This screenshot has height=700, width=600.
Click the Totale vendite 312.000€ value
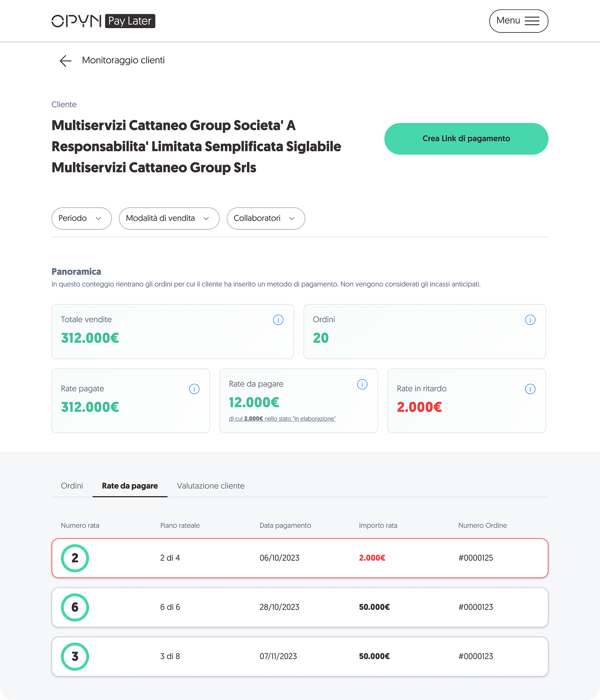[90, 338]
